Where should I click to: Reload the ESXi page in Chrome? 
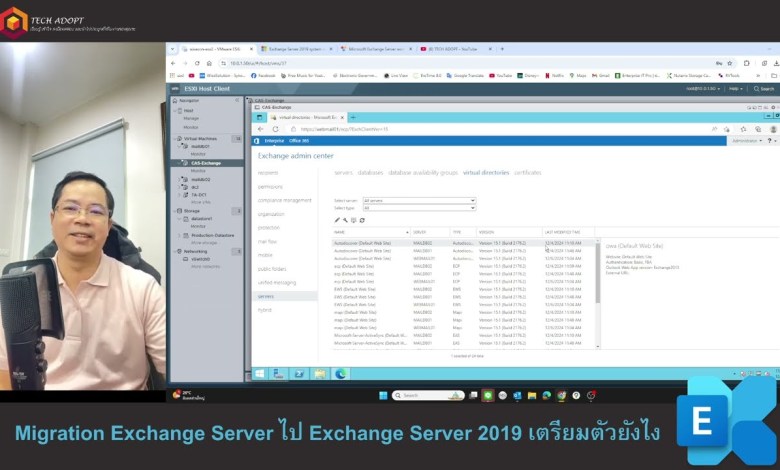tap(197, 63)
